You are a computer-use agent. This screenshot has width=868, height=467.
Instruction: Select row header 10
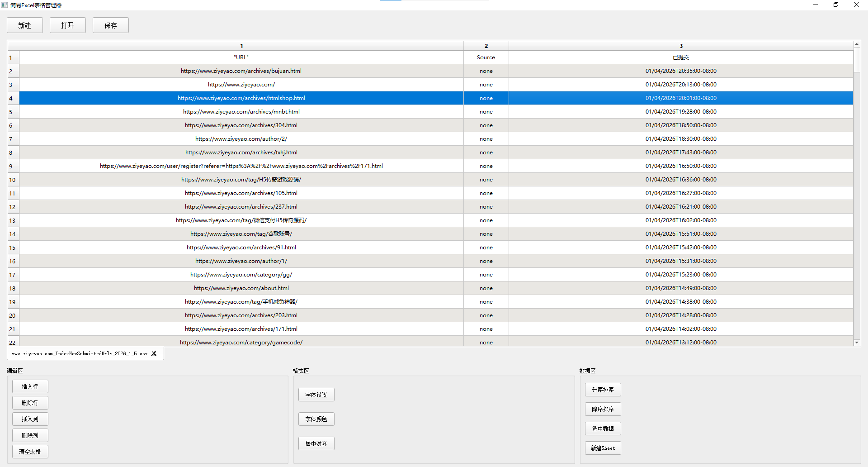click(13, 180)
